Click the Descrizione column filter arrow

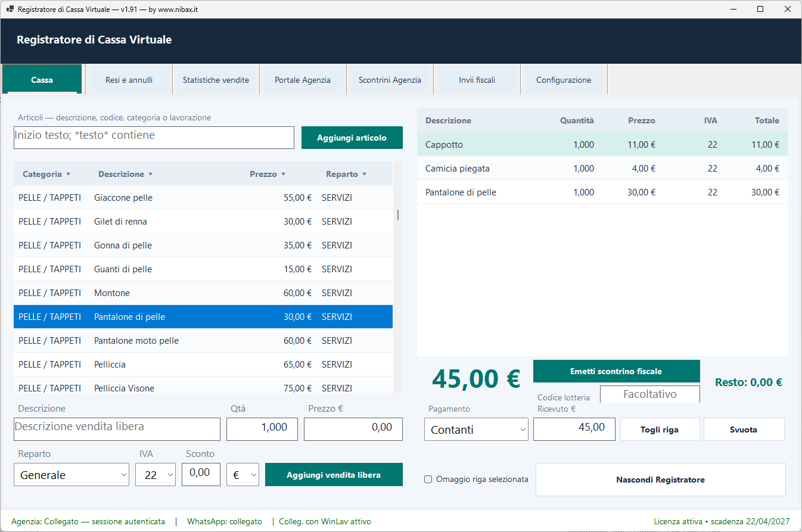click(x=150, y=175)
